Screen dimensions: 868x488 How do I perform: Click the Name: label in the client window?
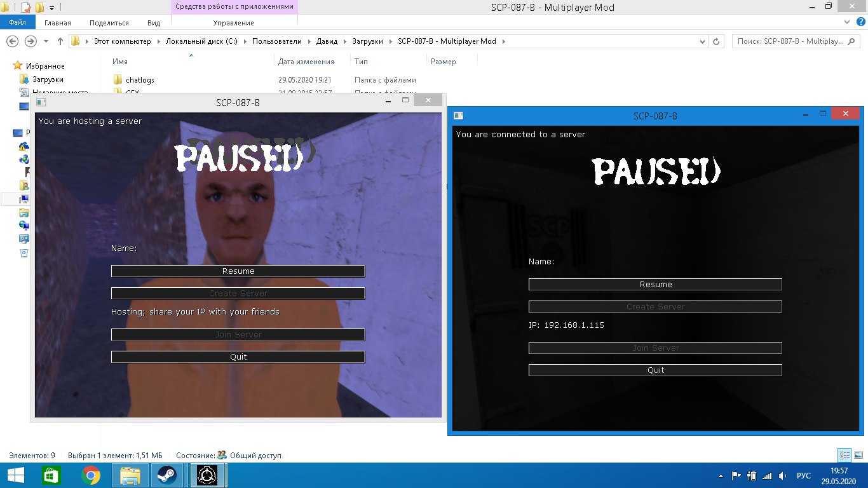pos(541,262)
